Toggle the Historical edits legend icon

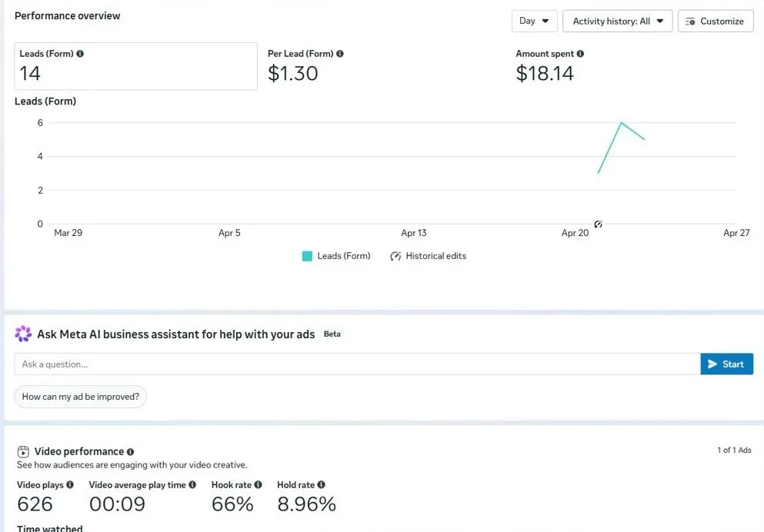pyautogui.click(x=395, y=256)
